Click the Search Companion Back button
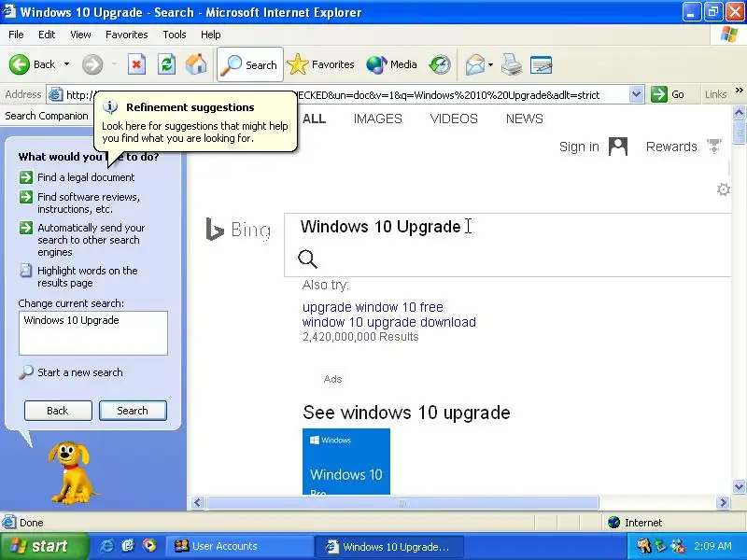Viewport: 747px width, 560px height. pos(58,411)
